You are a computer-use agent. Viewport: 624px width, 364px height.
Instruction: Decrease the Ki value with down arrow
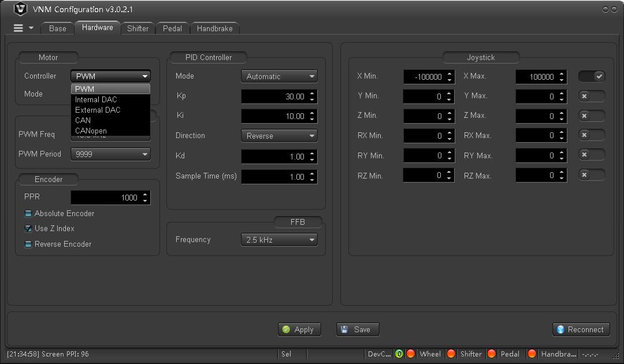tap(312, 120)
